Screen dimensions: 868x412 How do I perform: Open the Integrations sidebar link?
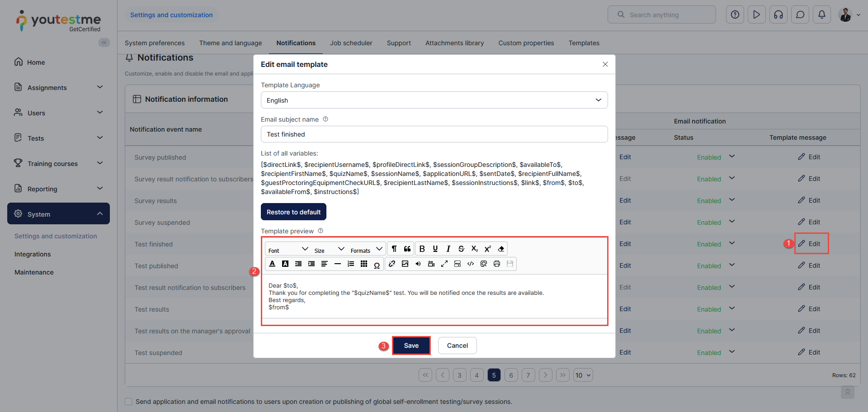pyautogui.click(x=33, y=254)
